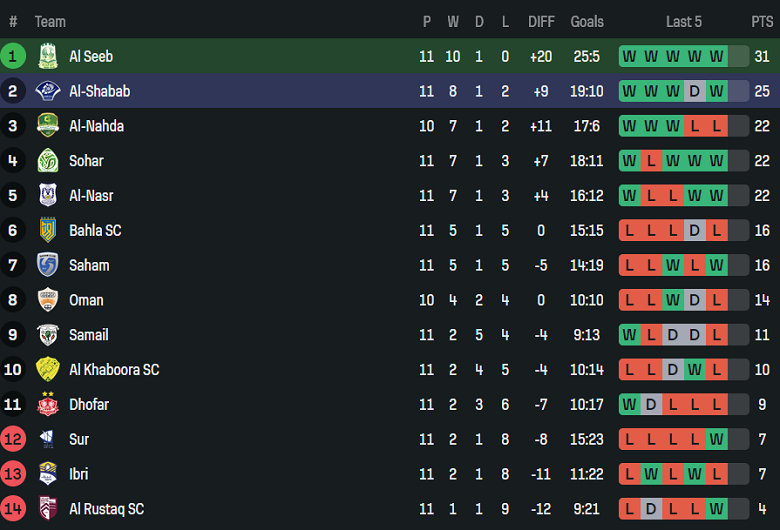The width and height of the screenshot is (780, 530).
Task: Click the Al Seeb club crest
Action: click(x=47, y=56)
